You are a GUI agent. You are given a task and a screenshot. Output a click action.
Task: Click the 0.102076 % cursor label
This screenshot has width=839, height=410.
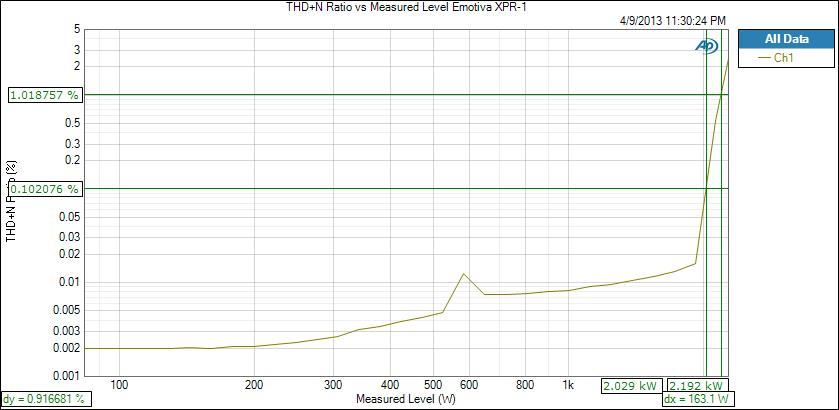click(44, 189)
